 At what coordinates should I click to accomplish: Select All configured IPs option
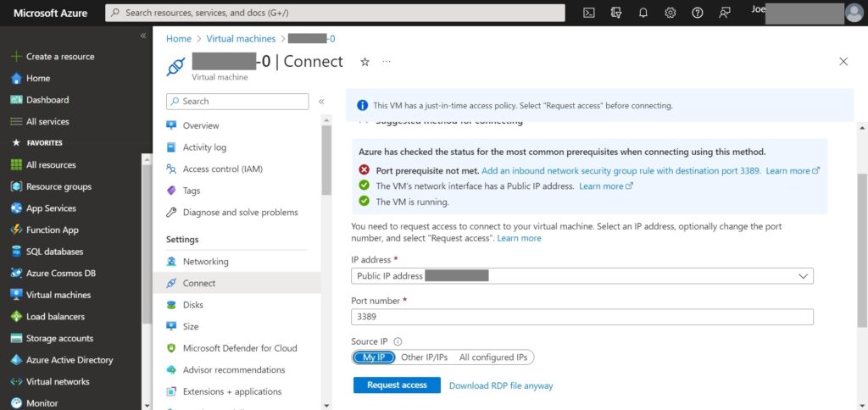click(493, 357)
